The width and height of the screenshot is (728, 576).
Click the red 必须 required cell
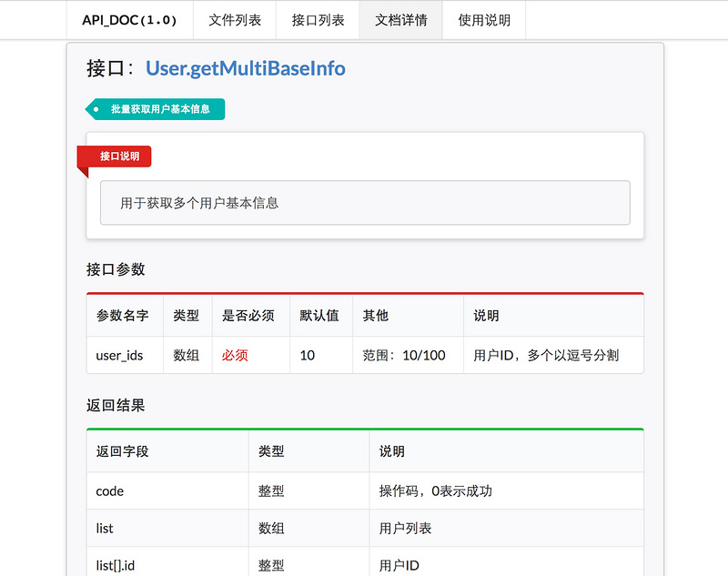(235, 355)
